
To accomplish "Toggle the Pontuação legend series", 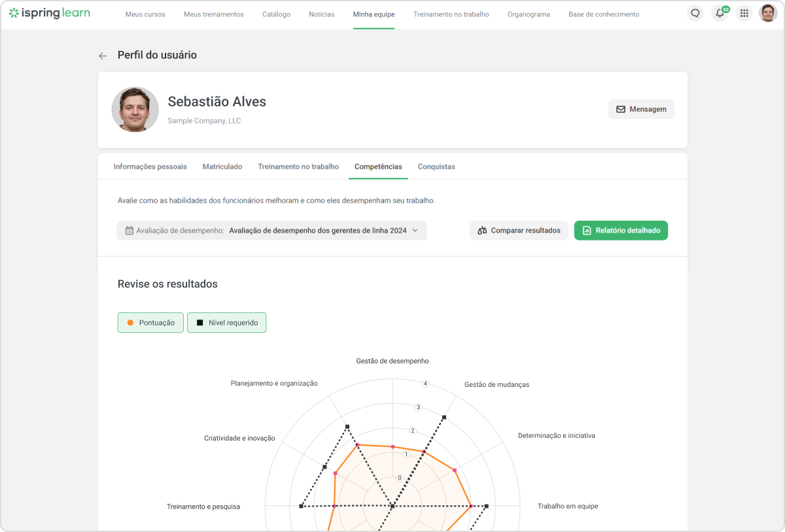I will pos(150,323).
